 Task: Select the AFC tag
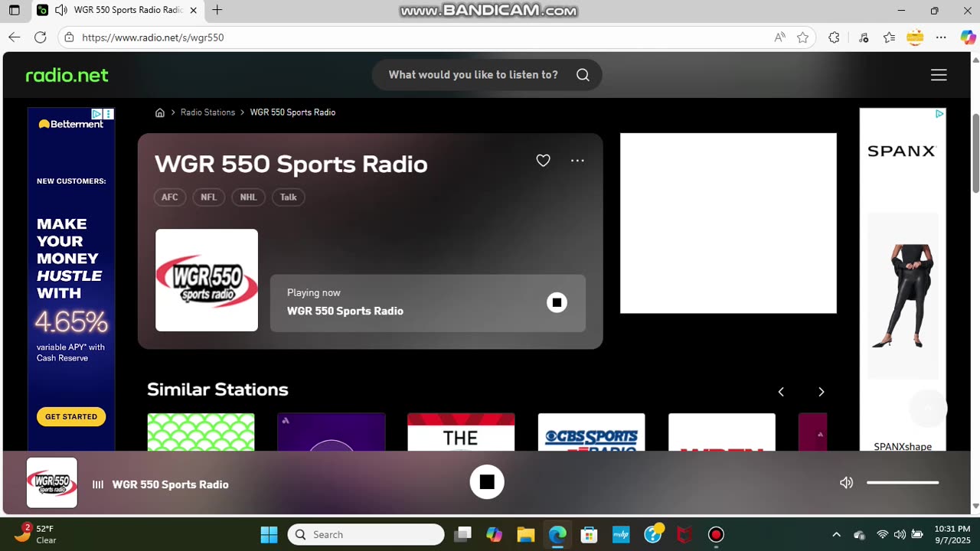170,197
